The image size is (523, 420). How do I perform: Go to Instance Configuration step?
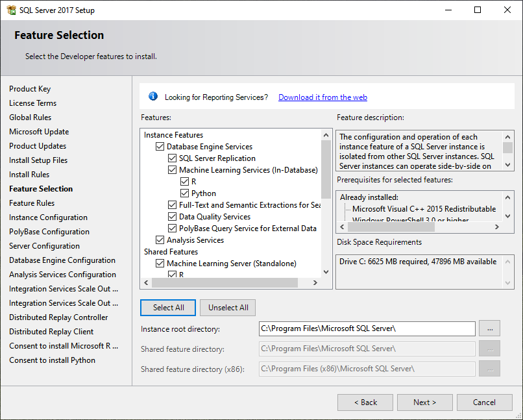(48, 217)
